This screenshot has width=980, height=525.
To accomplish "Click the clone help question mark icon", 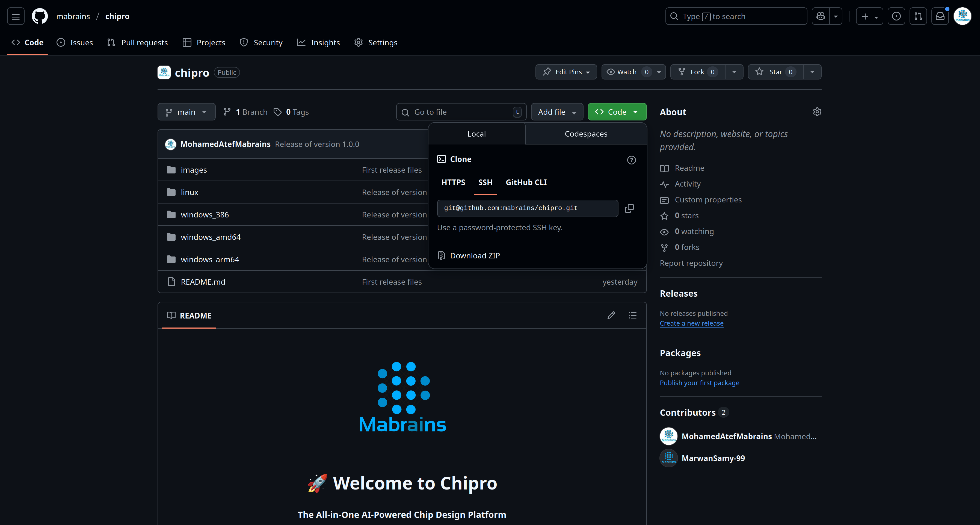I will tap(632, 160).
